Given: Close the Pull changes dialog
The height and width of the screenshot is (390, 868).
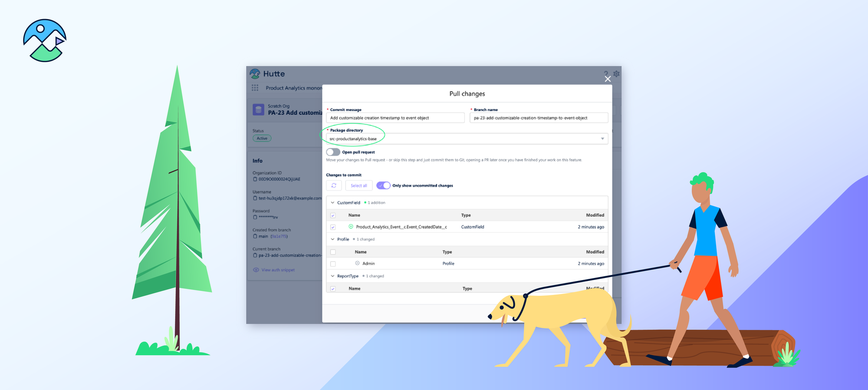Looking at the screenshot, I should pyautogui.click(x=608, y=79).
